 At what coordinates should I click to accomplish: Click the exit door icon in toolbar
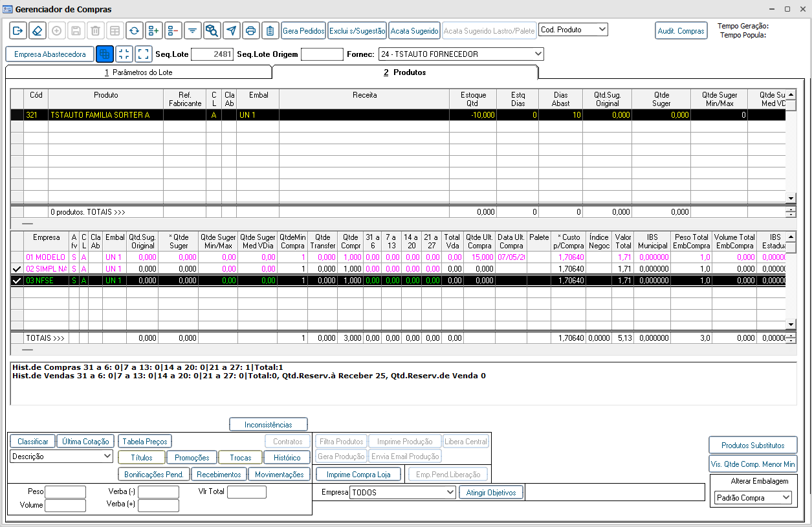17,30
